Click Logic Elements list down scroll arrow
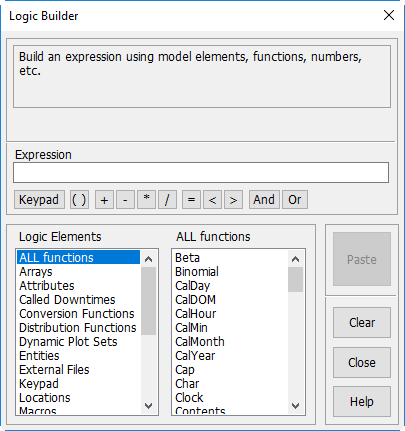Screen dimensions: 405x431 point(149,406)
